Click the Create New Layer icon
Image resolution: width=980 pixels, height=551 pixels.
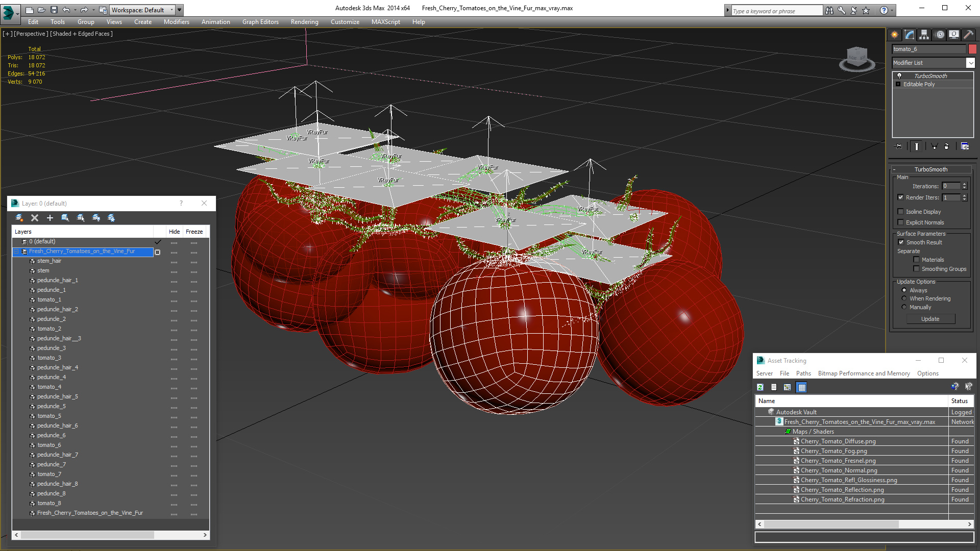coord(19,218)
